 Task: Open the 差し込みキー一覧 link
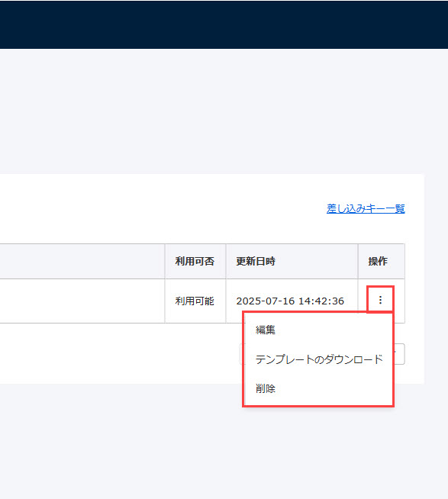(x=366, y=209)
